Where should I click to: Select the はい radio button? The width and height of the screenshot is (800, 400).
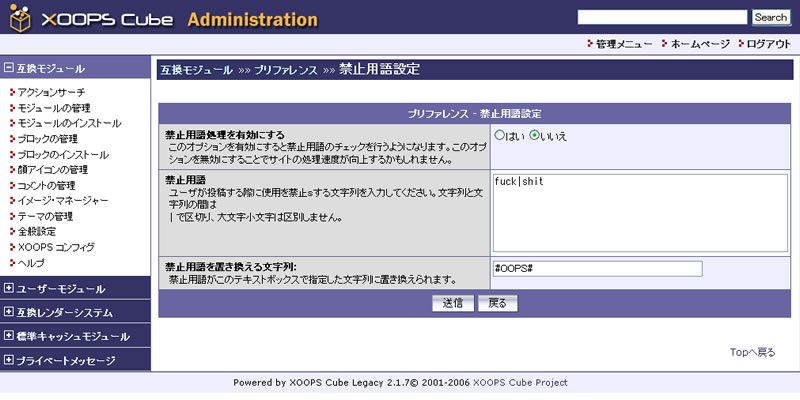click(x=499, y=135)
